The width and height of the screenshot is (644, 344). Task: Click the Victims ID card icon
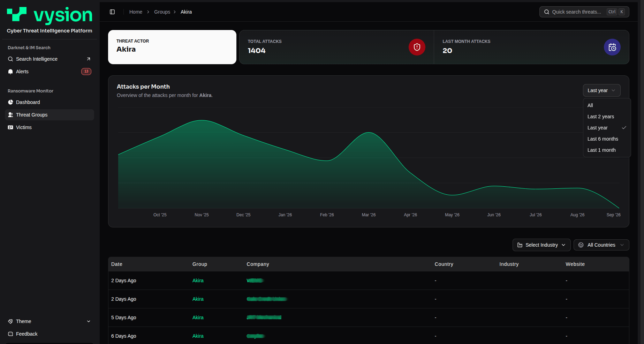[10, 127]
